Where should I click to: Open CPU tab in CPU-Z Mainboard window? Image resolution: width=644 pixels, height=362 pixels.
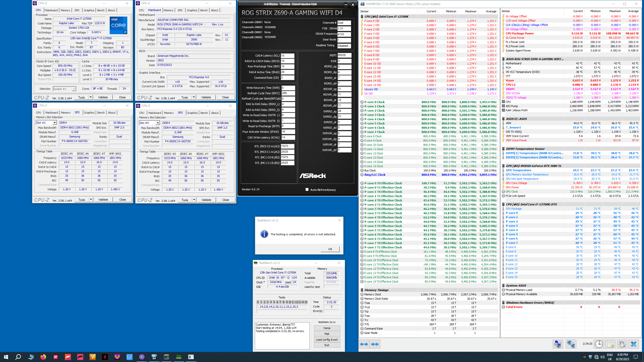pos(141,10)
